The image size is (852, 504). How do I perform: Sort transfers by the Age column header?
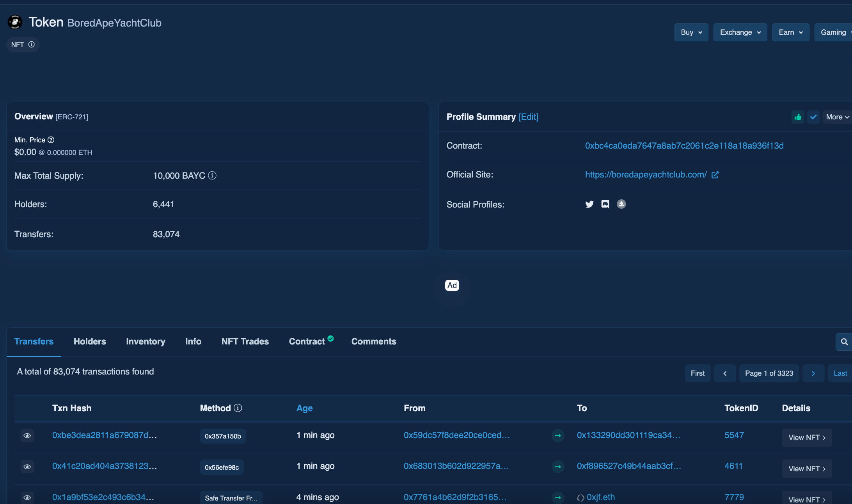305,408
